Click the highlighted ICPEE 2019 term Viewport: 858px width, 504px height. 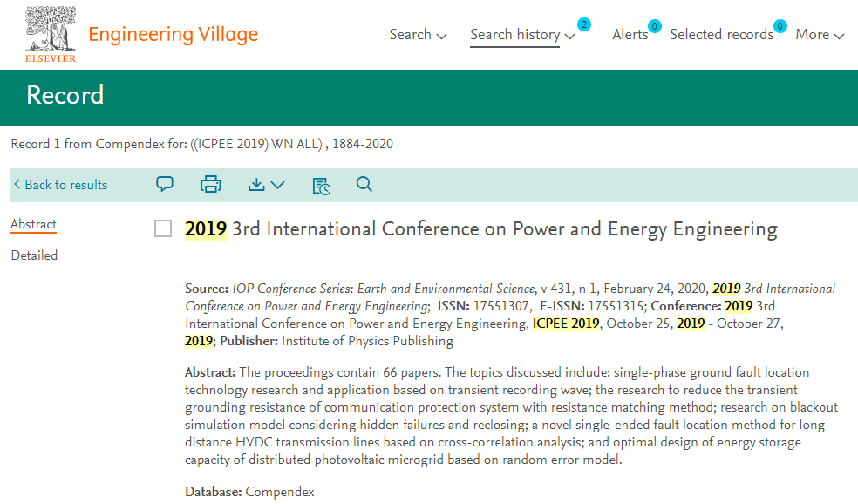566,324
